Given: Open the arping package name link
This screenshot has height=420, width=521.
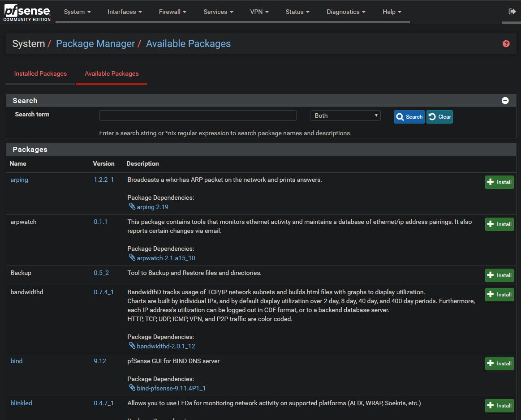Looking at the screenshot, I should (19, 180).
